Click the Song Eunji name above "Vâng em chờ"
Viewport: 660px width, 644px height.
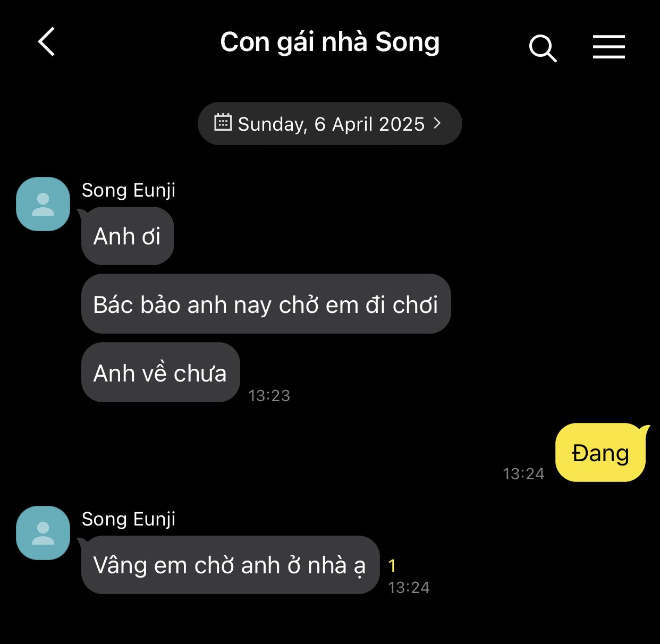[129, 519]
